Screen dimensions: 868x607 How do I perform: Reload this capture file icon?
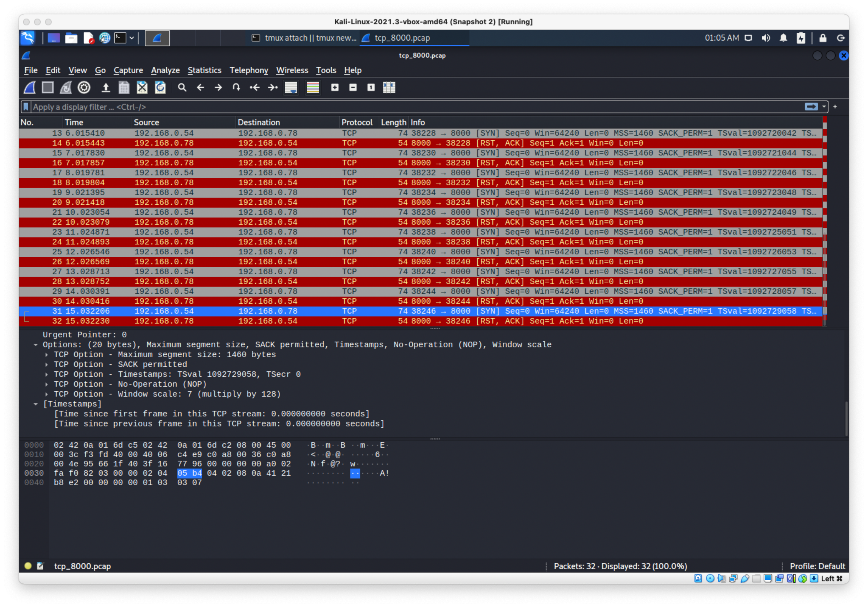pyautogui.click(x=160, y=88)
